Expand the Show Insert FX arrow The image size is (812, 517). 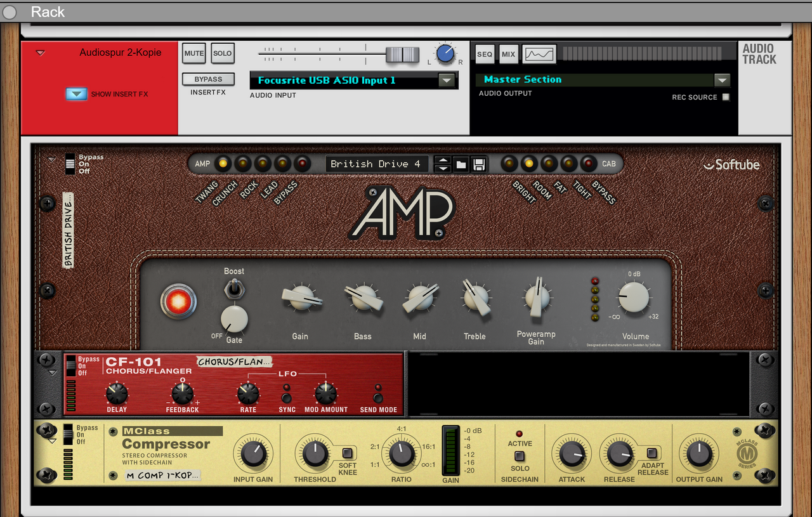76,94
